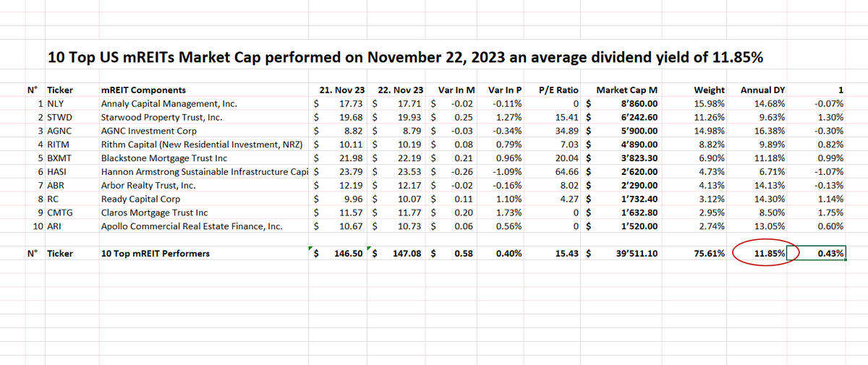Select the STWD ticker cell
This screenshot has height=365, width=868.
pos(59,117)
